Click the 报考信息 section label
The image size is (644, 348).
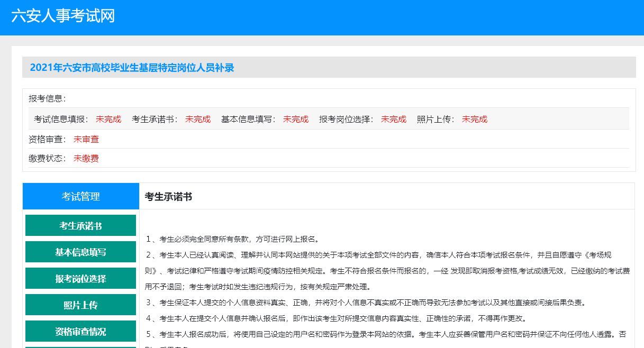click(47, 99)
